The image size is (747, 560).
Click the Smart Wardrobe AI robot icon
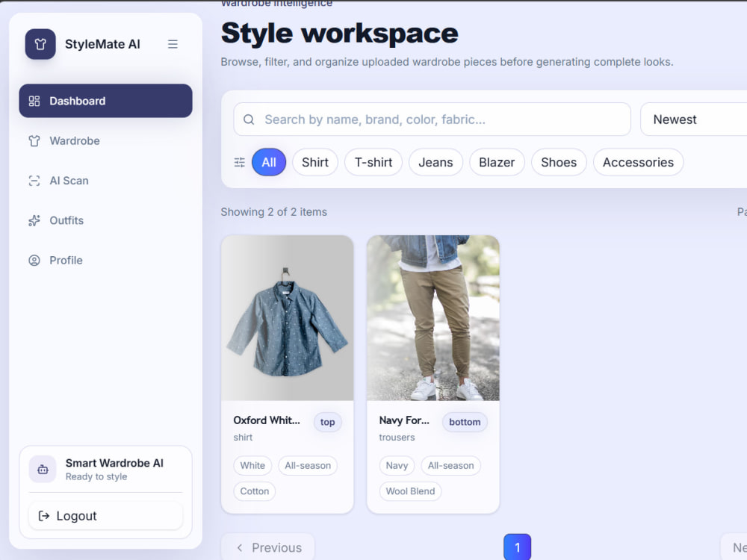click(43, 469)
